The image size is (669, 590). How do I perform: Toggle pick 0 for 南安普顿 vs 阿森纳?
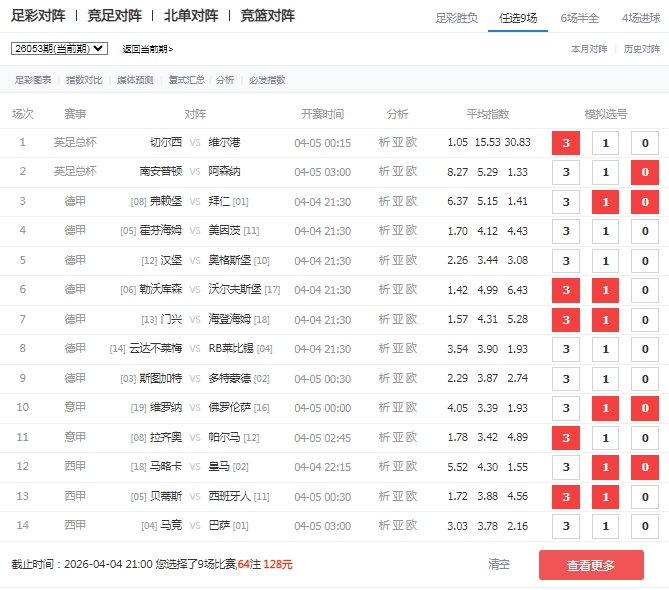[x=644, y=172]
